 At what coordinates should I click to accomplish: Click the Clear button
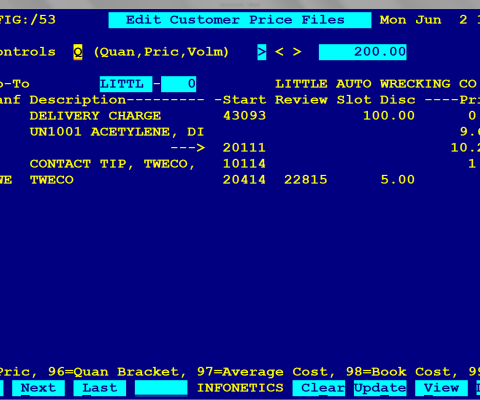tap(319, 388)
